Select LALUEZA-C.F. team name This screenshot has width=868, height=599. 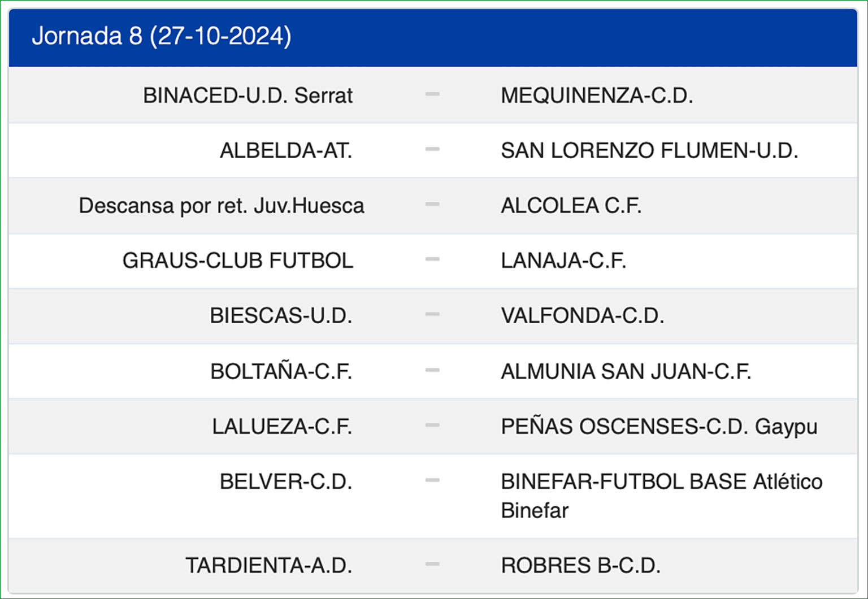(282, 426)
